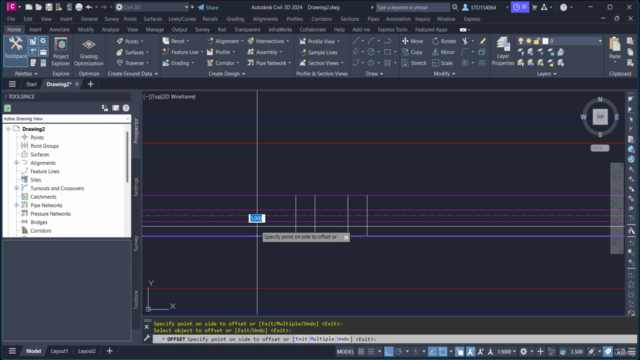Click the Share button
The image size is (640, 360).
coord(208,7)
